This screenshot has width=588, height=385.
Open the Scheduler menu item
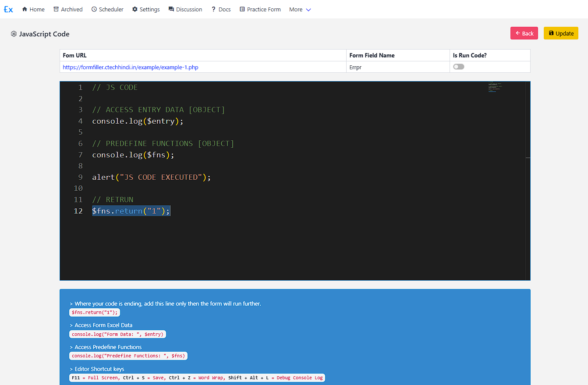[x=111, y=9]
